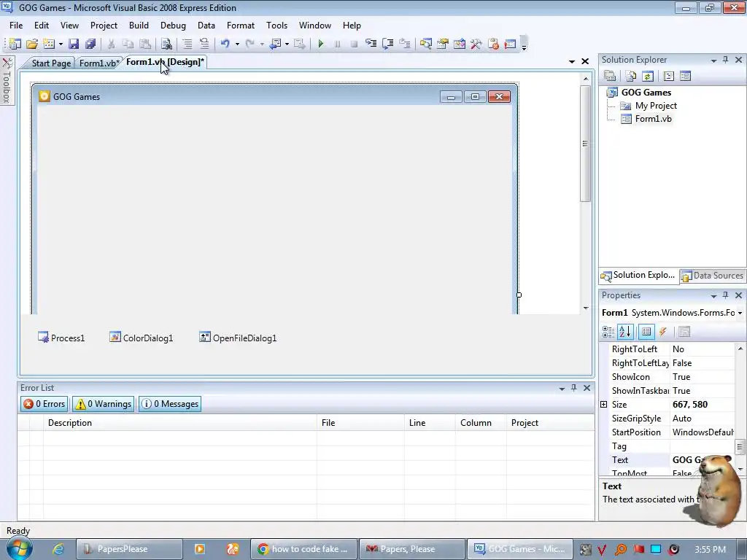Open Properties Window from the main toolbar icon

(443, 44)
